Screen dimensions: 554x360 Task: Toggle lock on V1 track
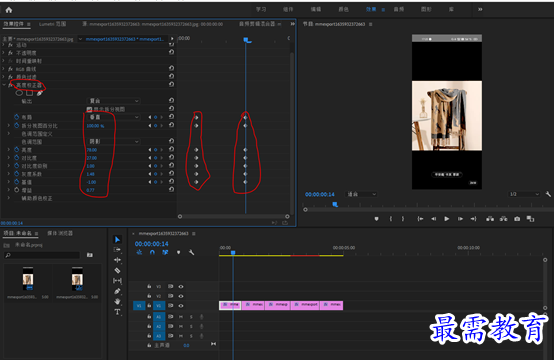pos(149,306)
